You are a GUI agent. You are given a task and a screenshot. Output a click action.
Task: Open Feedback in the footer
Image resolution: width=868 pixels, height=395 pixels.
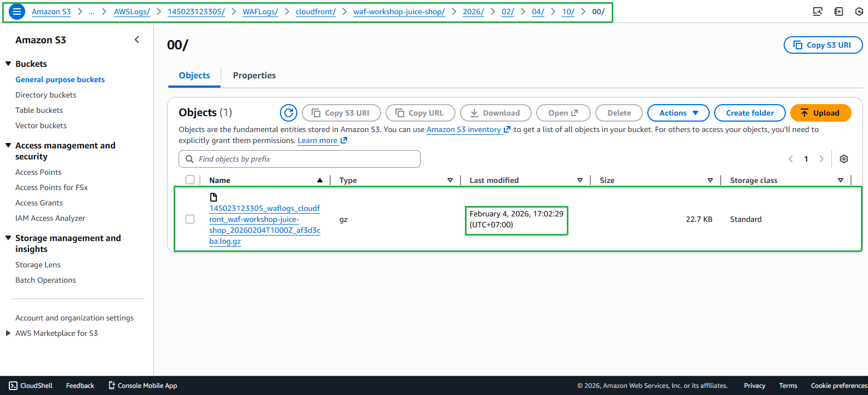click(x=80, y=386)
